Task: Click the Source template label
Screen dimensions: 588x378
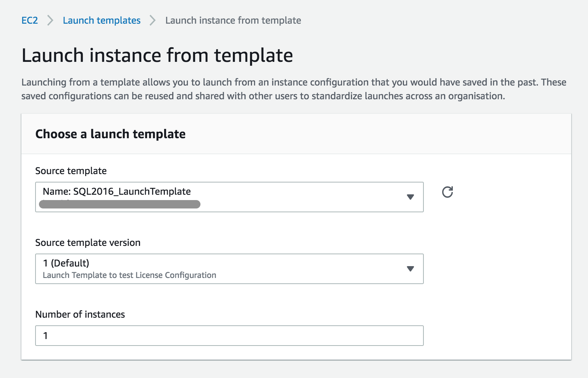Action: (71, 171)
